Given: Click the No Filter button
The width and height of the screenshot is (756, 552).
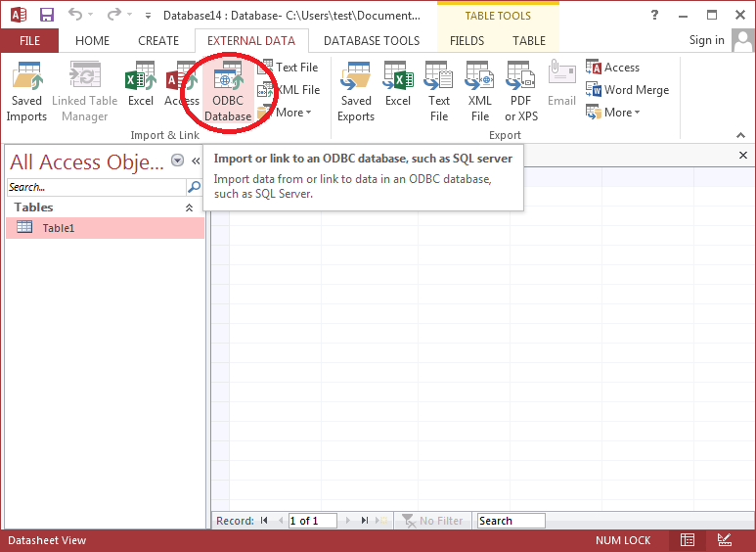Looking at the screenshot, I should pyautogui.click(x=432, y=521).
